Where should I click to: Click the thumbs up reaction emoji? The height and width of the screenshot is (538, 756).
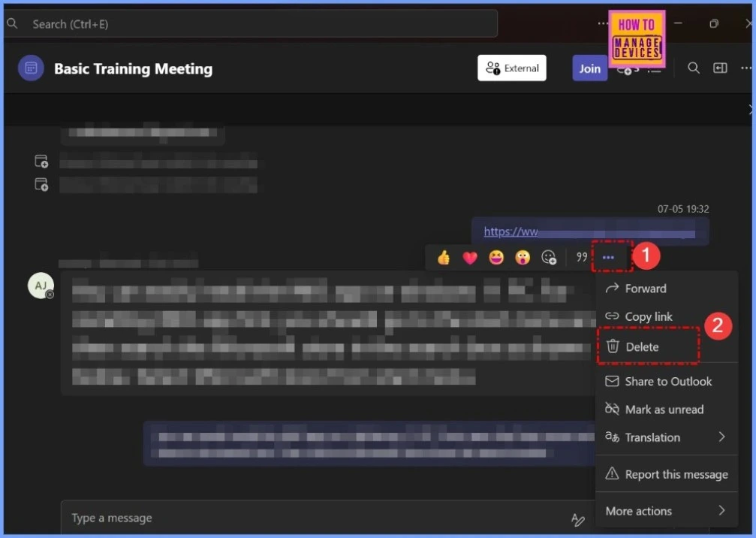(x=444, y=258)
